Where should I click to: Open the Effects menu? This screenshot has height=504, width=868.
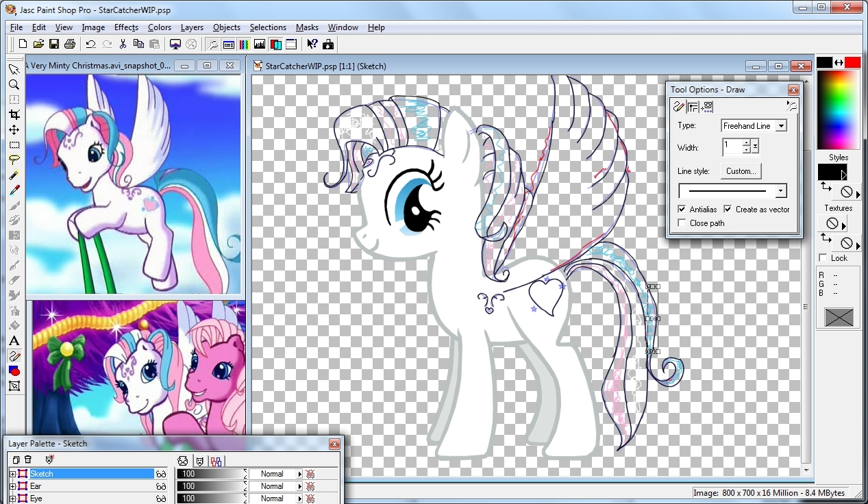coord(126,27)
